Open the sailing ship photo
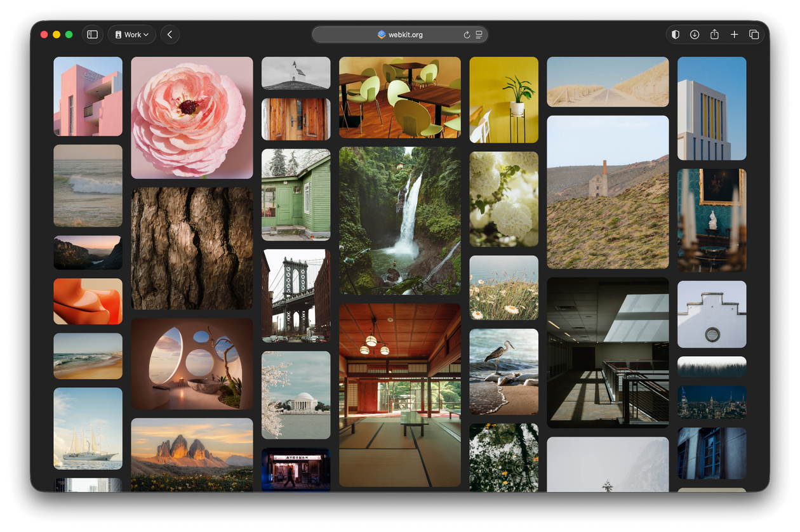The width and height of the screenshot is (800, 532). click(x=88, y=429)
